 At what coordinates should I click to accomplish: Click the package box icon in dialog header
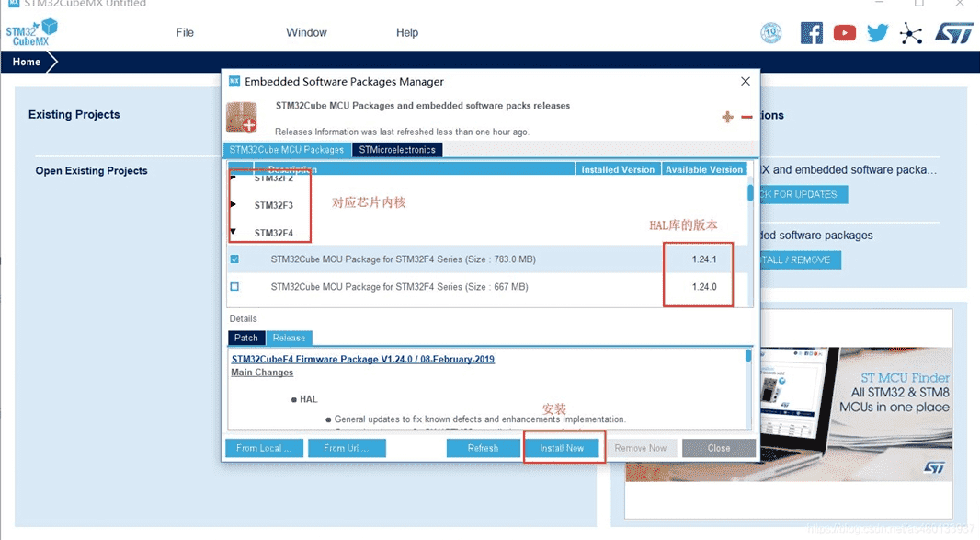pos(242,117)
